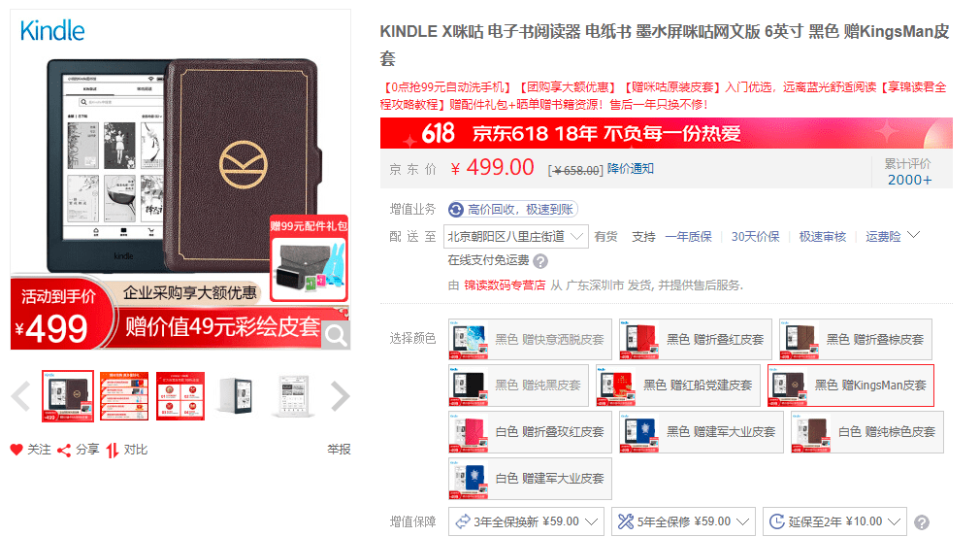Click the 举报 report link
Image resolution: width=980 pixels, height=537 pixels.
(339, 450)
